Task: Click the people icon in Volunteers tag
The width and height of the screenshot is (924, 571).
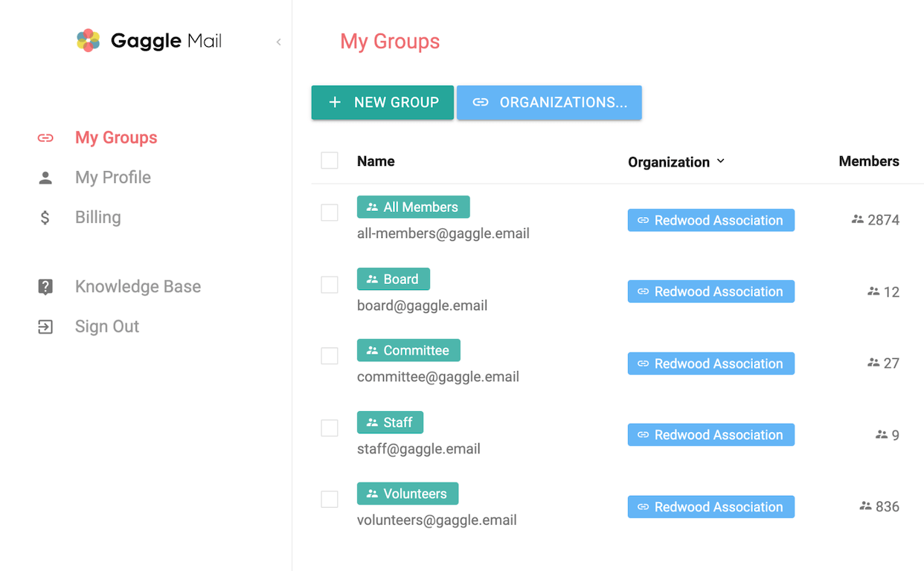Action: (x=372, y=494)
